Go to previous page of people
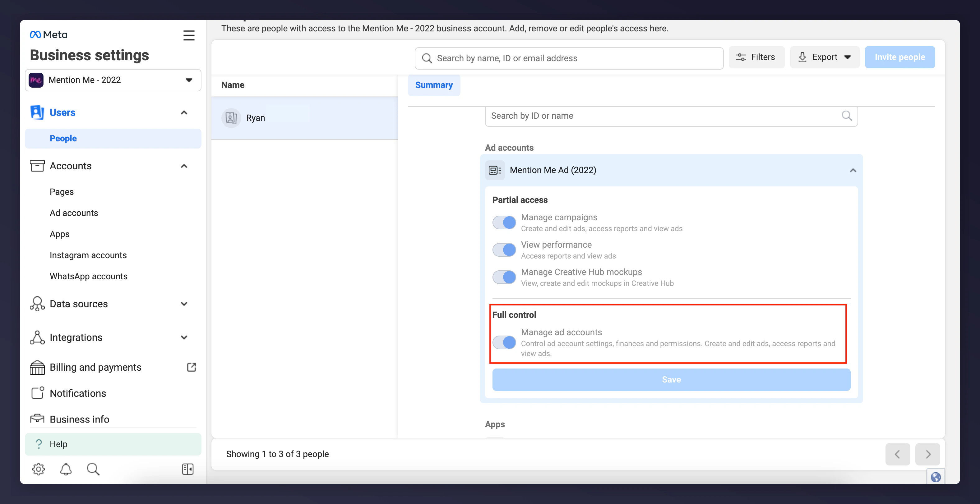Viewport: 980px width, 504px height. point(897,454)
